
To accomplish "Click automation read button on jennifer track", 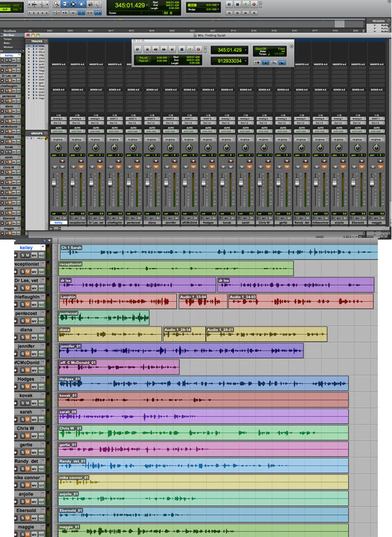I will [x=170, y=132].
